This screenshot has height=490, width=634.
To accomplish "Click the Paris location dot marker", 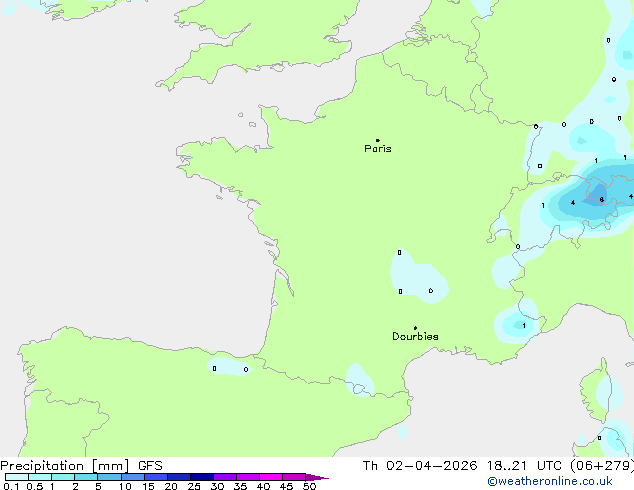I will [x=378, y=140].
